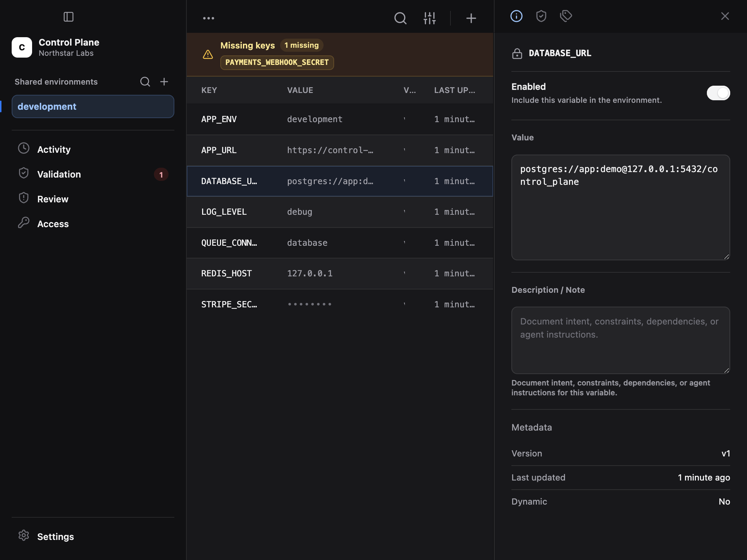Toggle the Enabled switch off
This screenshot has width=747, height=560.
coord(718,93)
